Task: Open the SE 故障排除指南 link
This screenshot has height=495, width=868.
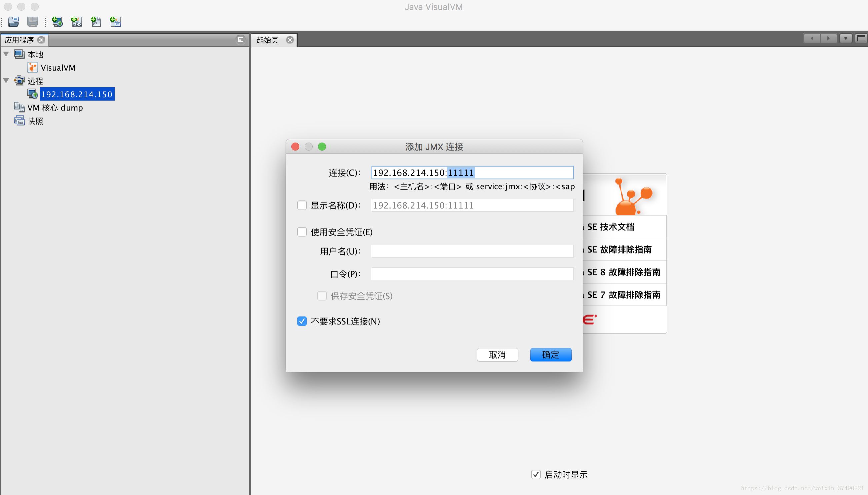Action: (x=619, y=249)
